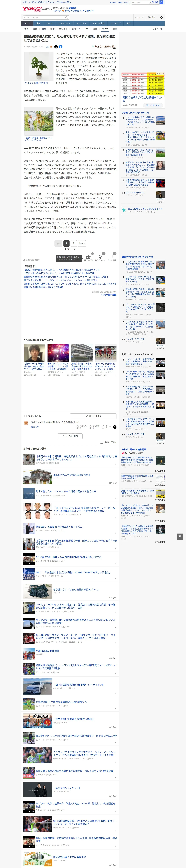Dismiss the reaction tooltip popup
186x868 pixels.
click(x=81, y=256)
